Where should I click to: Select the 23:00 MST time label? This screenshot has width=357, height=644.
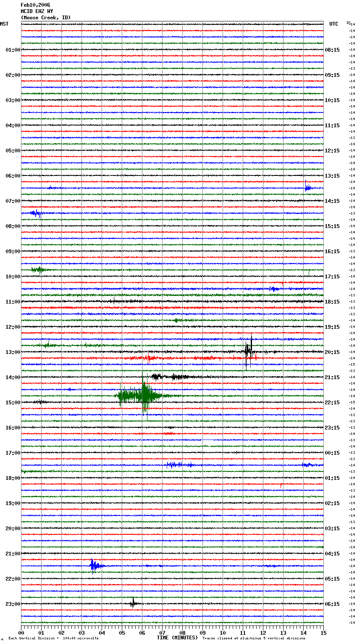tap(13, 604)
